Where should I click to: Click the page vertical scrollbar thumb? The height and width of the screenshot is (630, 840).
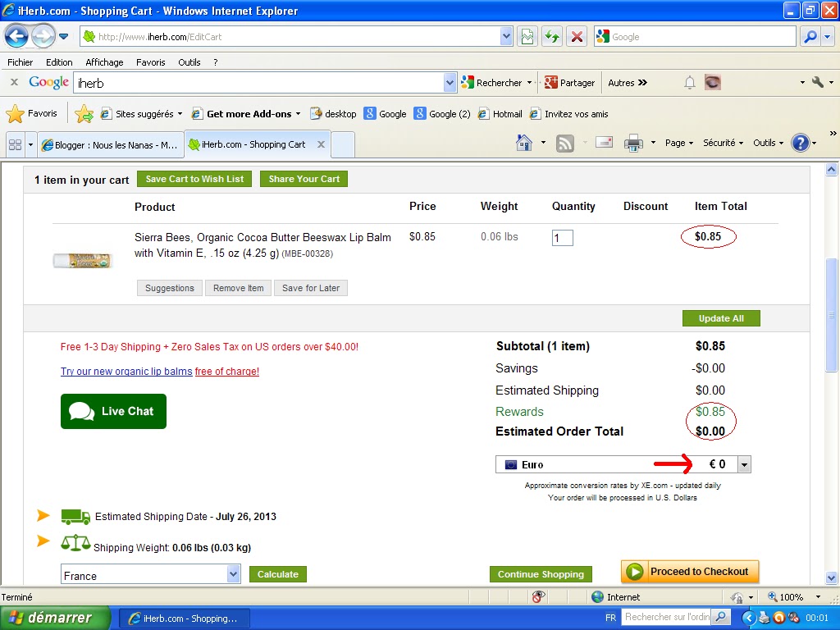[x=831, y=315]
